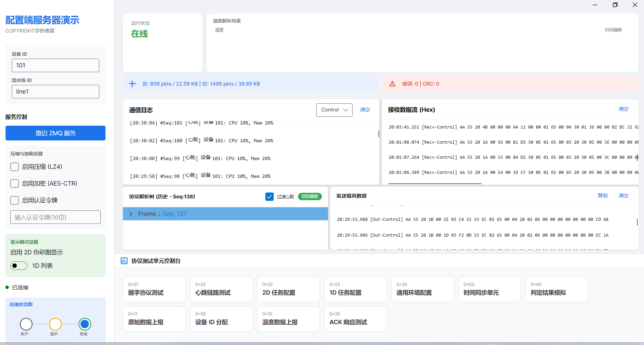Click the ready state blue circle
Viewport: 644px width, 345px height.
pyautogui.click(x=85, y=324)
